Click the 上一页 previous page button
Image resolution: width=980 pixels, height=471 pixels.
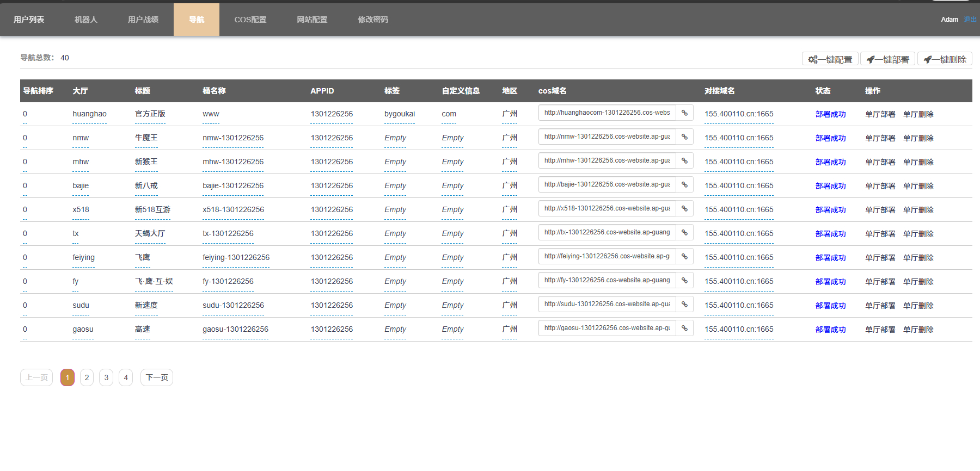36,377
